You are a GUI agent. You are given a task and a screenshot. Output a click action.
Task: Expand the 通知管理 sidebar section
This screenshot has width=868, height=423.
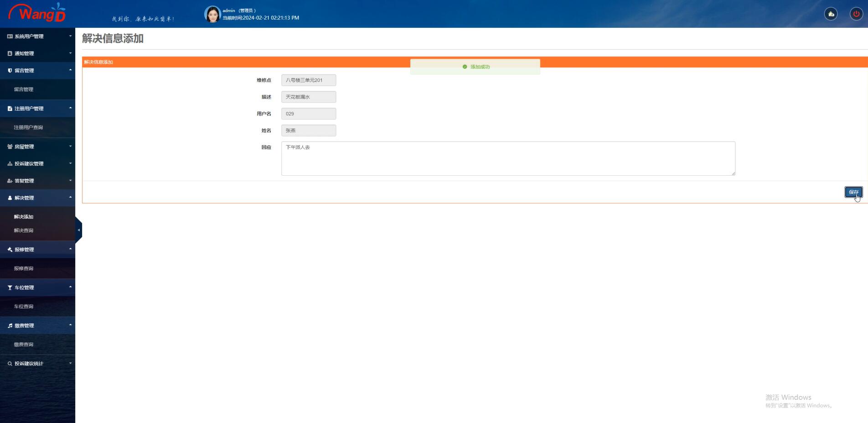(37, 53)
